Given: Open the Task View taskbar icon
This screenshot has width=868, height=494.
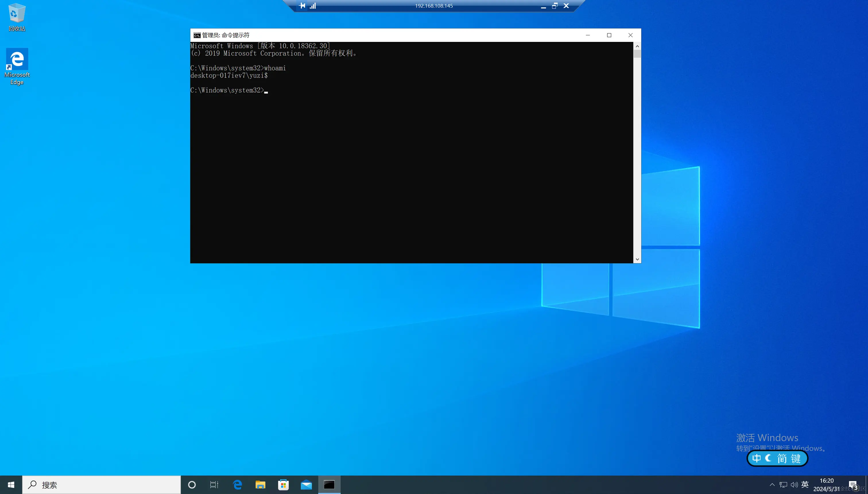Looking at the screenshot, I should (x=214, y=485).
